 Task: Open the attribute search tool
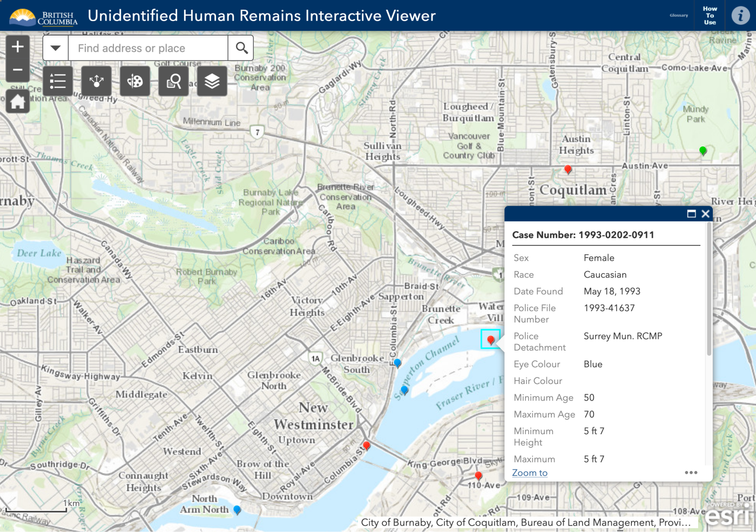point(173,81)
